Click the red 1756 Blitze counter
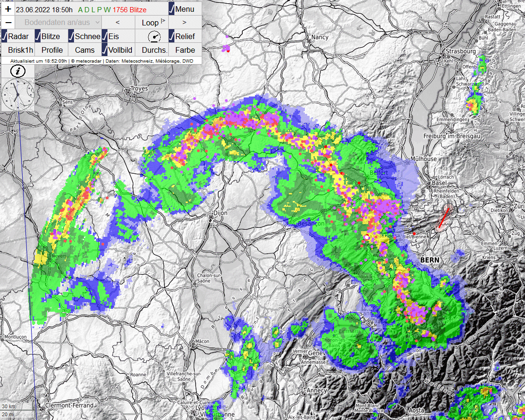 [130, 10]
